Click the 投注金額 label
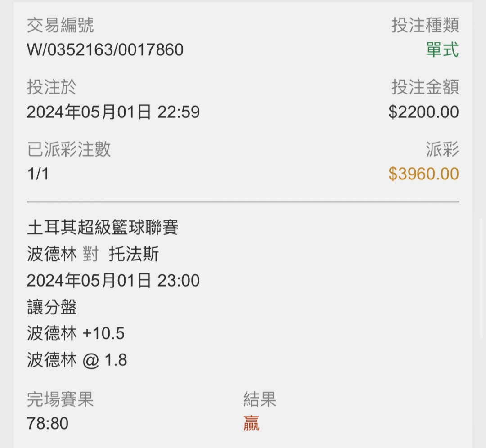 coord(425,87)
